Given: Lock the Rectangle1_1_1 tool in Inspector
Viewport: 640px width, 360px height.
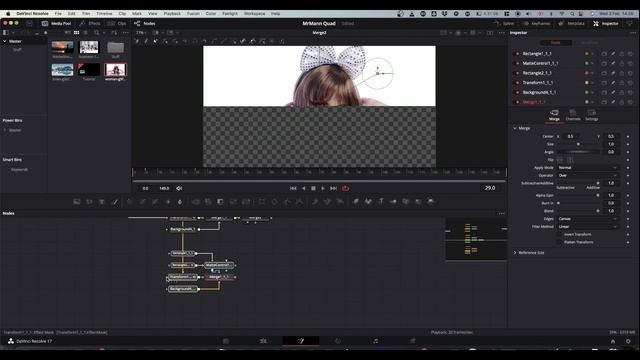Looking at the screenshot, I should [622, 54].
